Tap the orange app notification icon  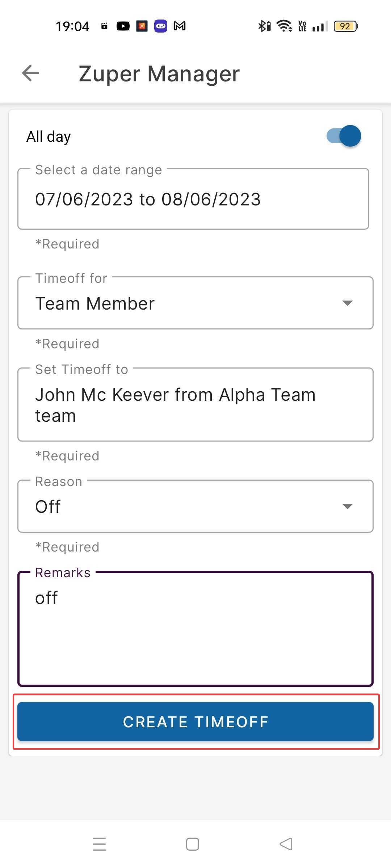[x=142, y=26]
